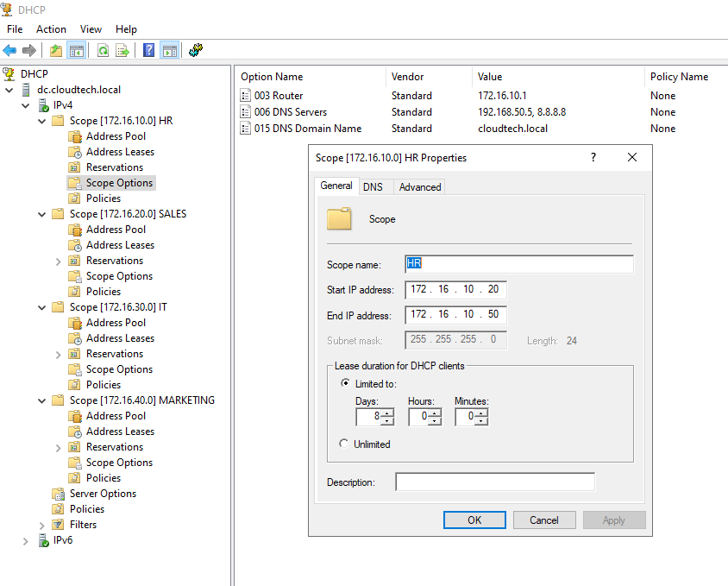
Task: Click the Refresh toolbar icon
Action: [x=103, y=51]
